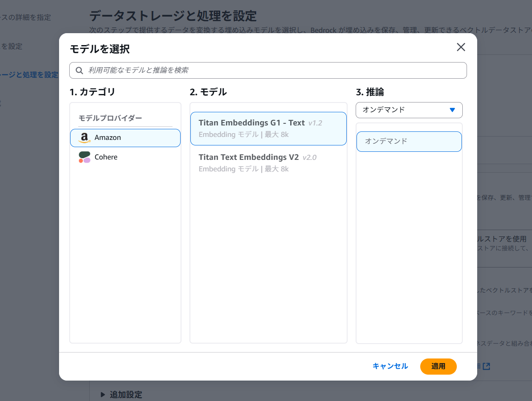Click the small grid icon beside the external link
The image size is (532, 401).
pos(479,366)
